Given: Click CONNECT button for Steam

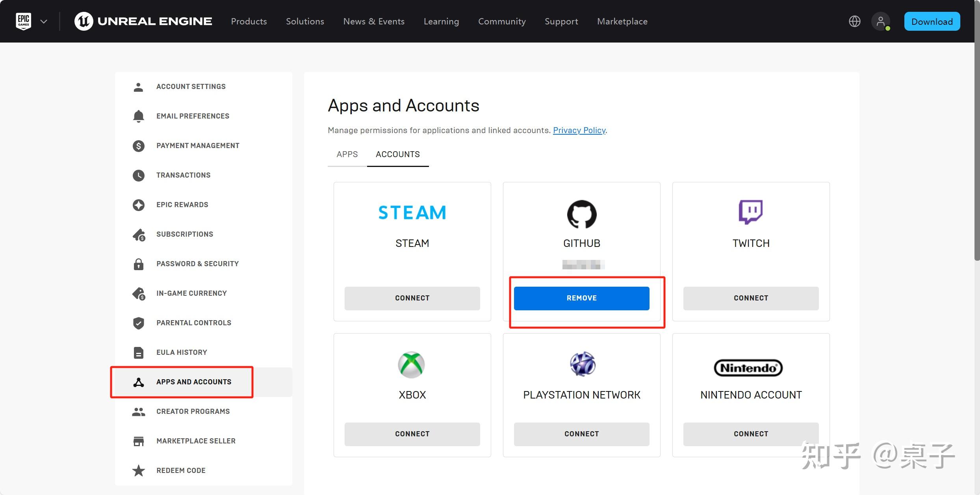Looking at the screenshot, I should coord(412,297).
